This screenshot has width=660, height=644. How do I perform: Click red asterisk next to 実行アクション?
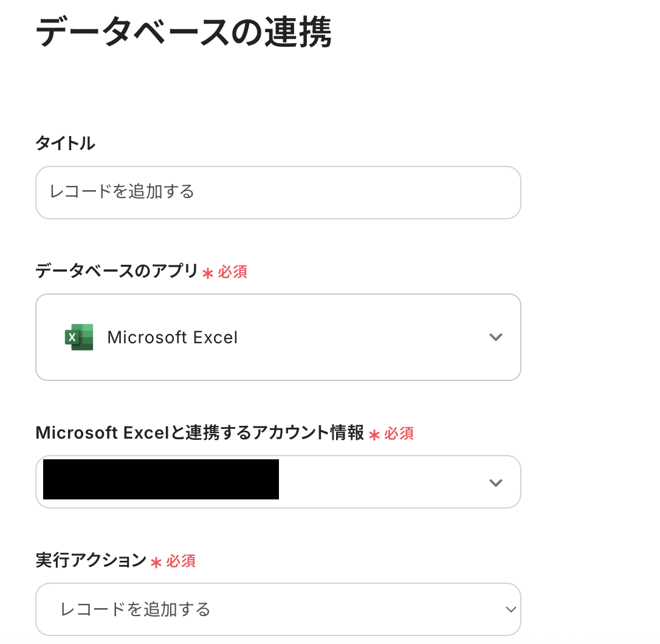tap(156, 563)
